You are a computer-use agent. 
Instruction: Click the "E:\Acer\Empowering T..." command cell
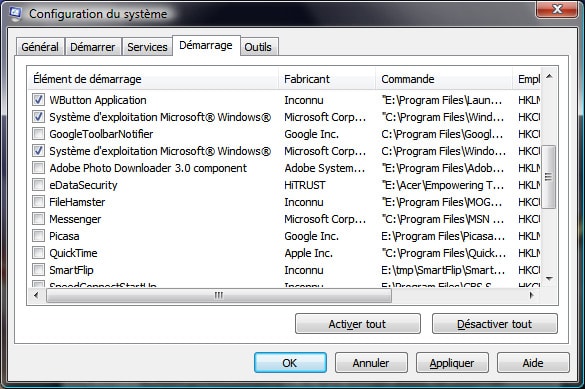pos(442,185)
